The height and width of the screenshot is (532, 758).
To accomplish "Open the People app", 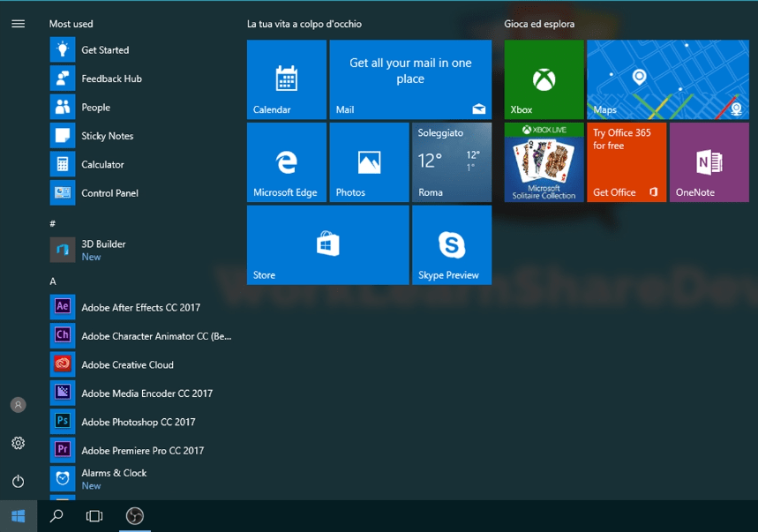I will [141, 107].
